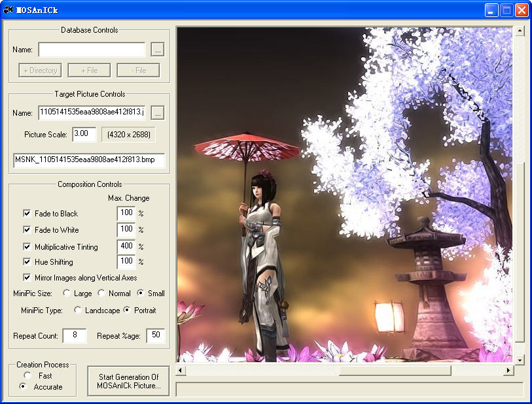Viewport: 532px width, 404px height.
Task: Start Generation Of MOSAnICk Picture
Action: tap(128, 381)
